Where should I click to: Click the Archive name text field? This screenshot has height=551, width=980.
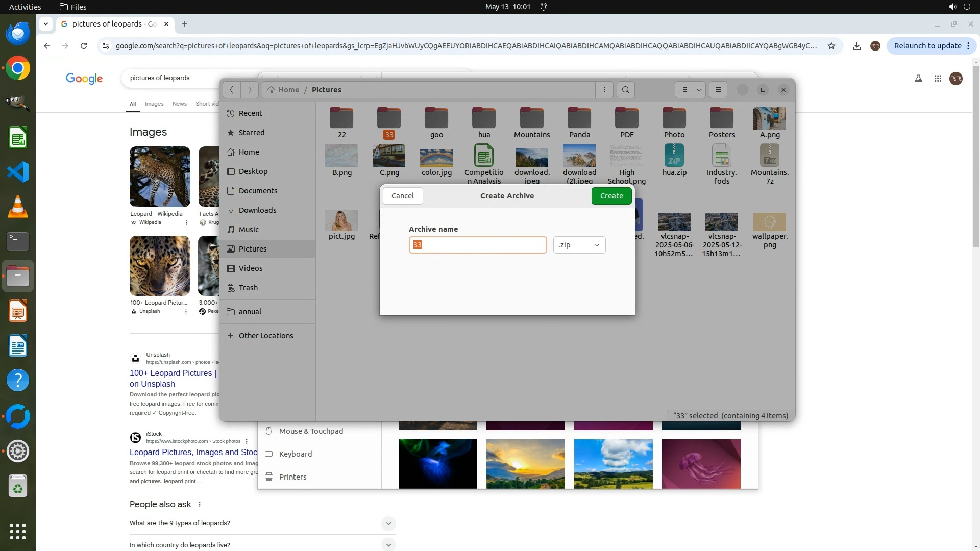point(477,245)
